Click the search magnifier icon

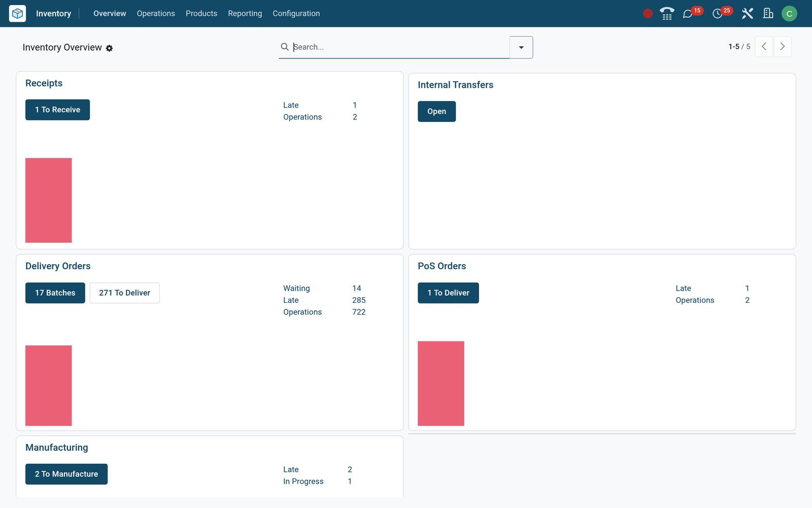pyautogui.click(x=285, y=47)
